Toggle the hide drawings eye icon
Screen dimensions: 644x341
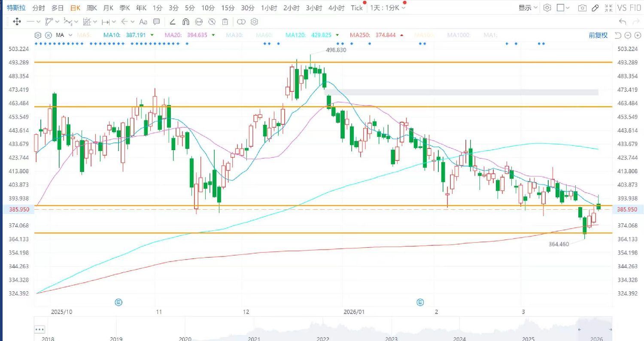[212, 21]
